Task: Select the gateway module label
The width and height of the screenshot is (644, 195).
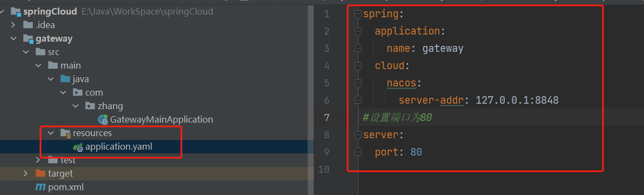Action: click(x=54, y=39)
